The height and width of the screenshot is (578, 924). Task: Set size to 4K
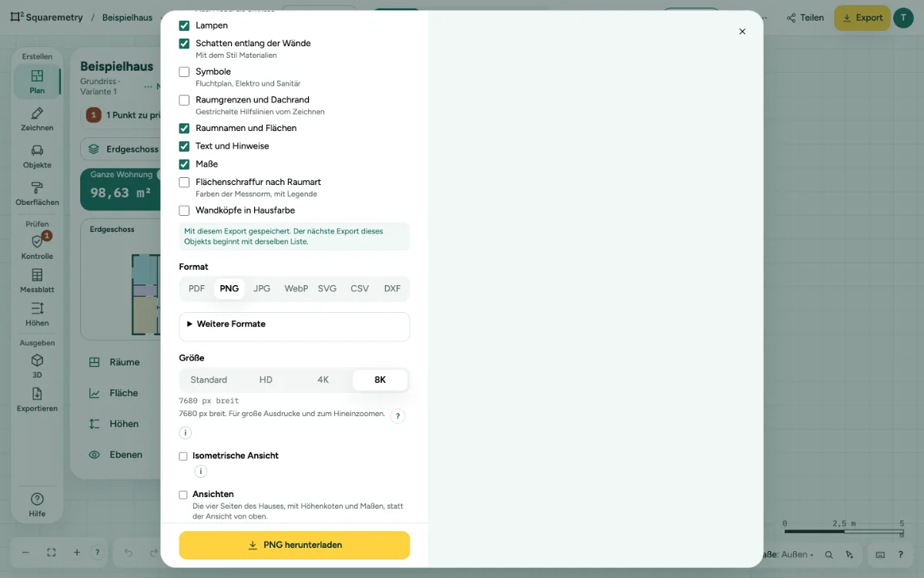[323, 380]
